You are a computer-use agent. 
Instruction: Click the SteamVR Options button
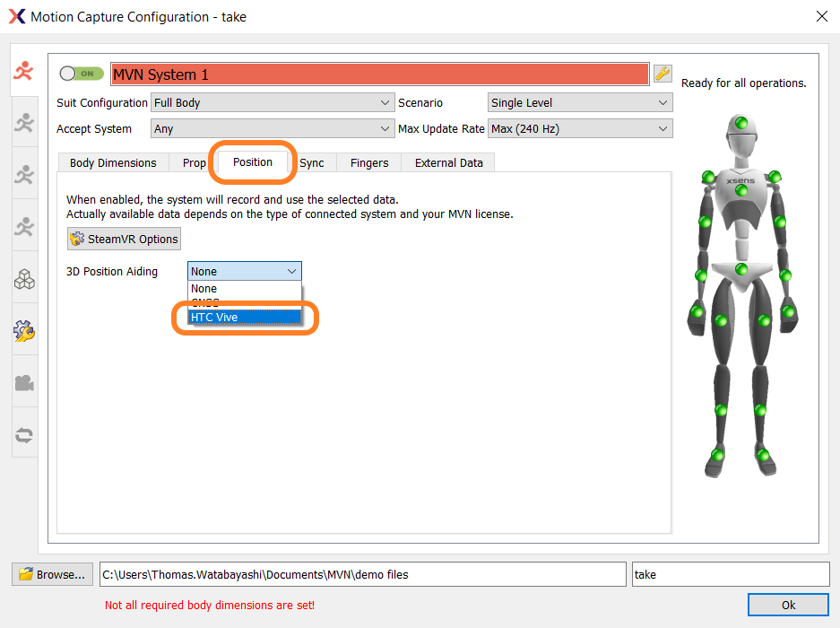pyautogui.click(x=123, y=238)
